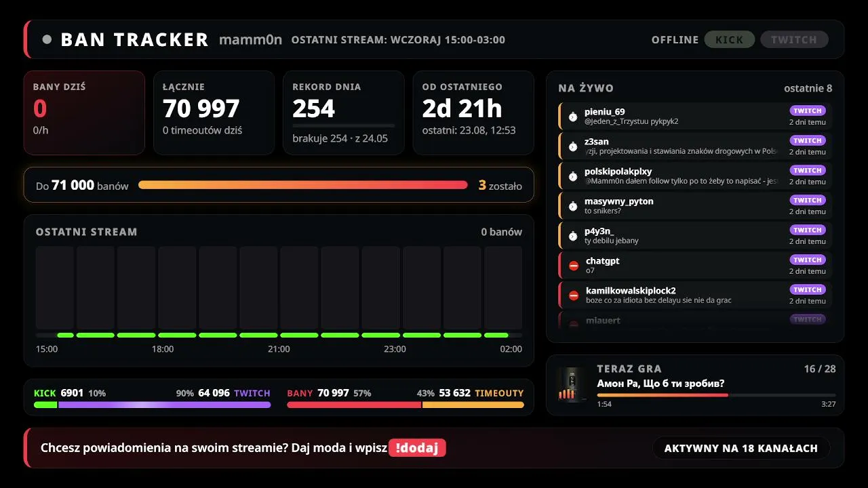Click the red ban icon beside chatgpt
This screenshot has height=488, width=868.
coord(574,266)
